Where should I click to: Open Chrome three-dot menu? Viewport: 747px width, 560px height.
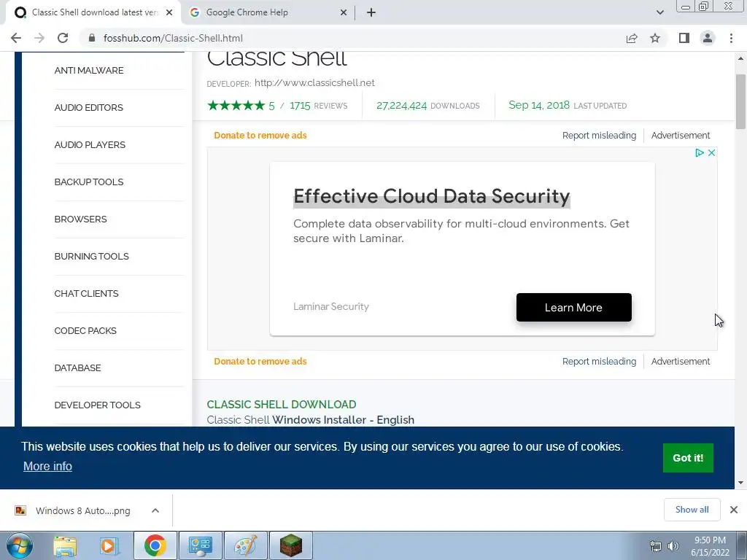click(731, 38)
